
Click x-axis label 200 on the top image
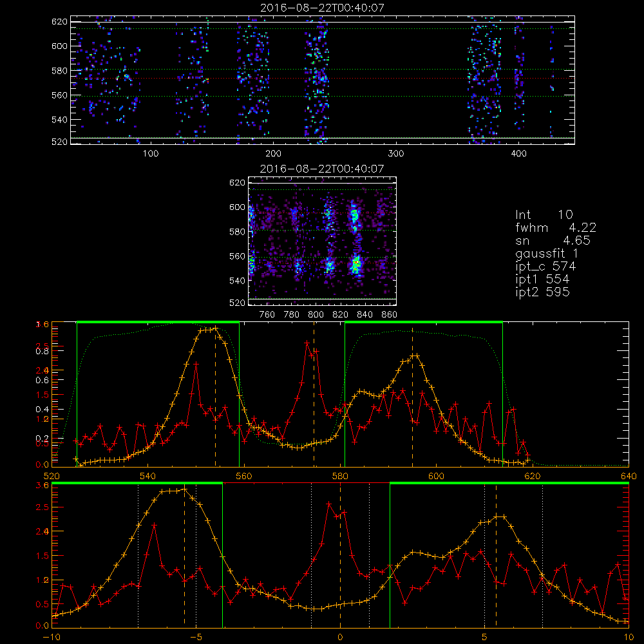tap(273, 154)
